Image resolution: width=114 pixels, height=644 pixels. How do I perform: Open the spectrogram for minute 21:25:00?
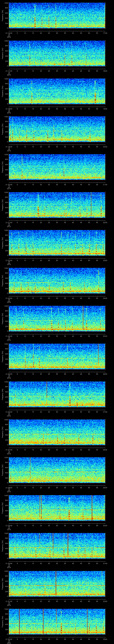pyautogui.click(x=57, y=356)
